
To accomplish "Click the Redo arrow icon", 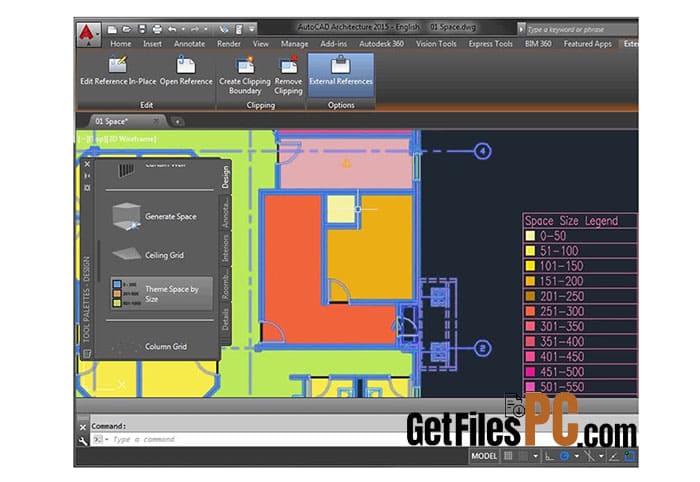I will pyautogui.click(x=195, y=29).
